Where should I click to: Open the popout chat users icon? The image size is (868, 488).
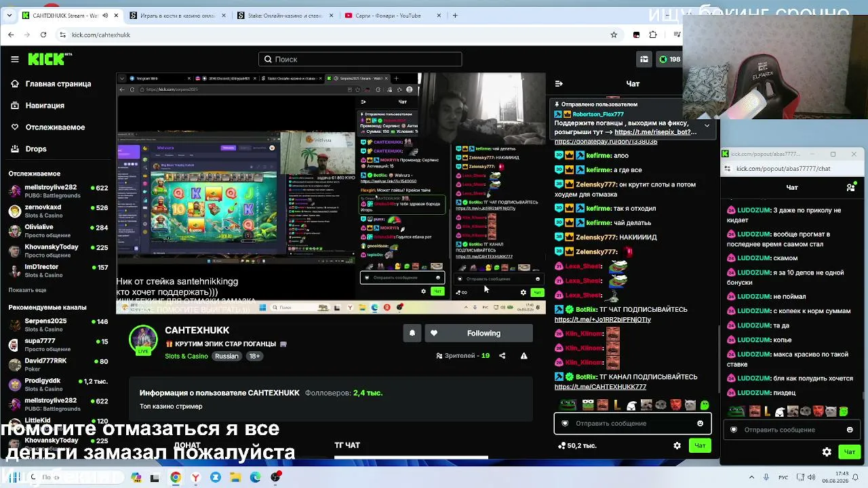[851, 187]
